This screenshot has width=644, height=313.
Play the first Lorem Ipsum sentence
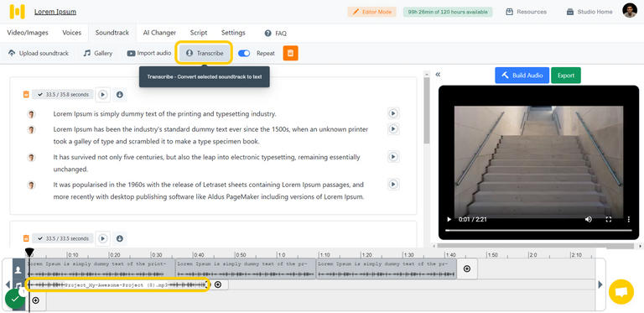coord(393,113)
